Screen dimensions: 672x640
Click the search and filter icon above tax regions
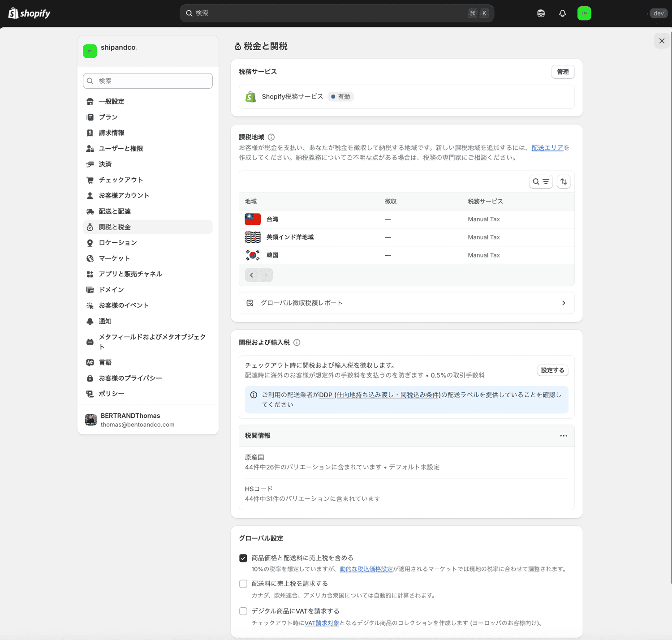point(541,181)
